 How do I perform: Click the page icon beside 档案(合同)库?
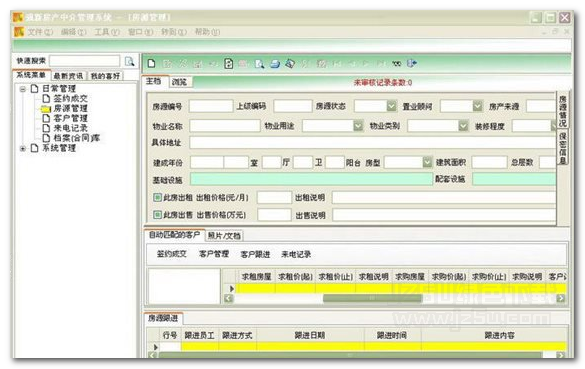pos(46,138)
